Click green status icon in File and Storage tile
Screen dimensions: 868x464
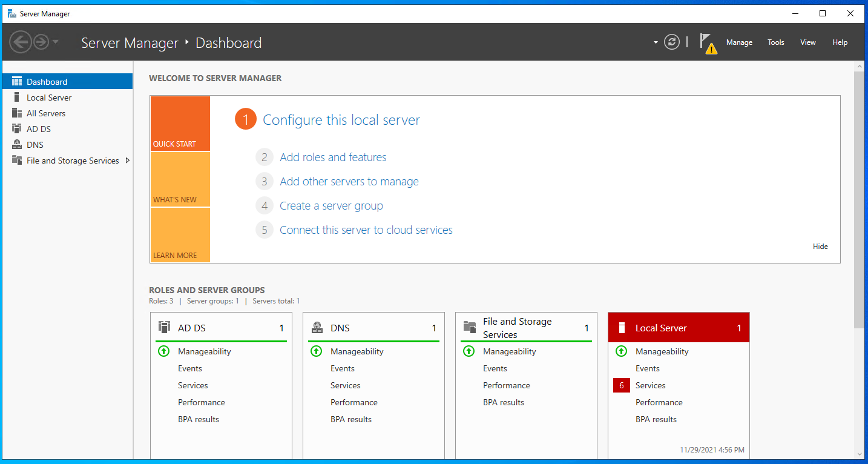pyautogui.click(x=469, y=351)
